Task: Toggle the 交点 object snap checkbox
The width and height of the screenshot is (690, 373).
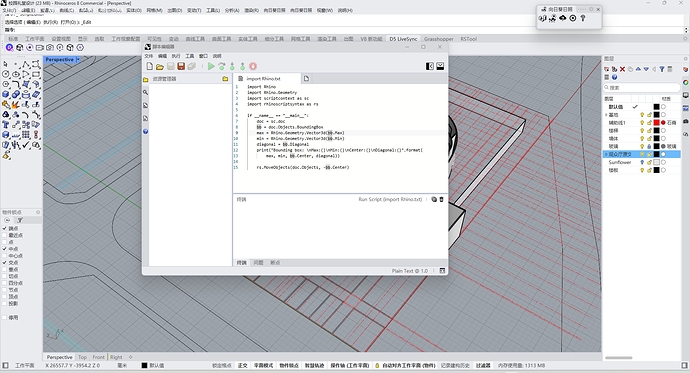Action: tap(5, 263)
